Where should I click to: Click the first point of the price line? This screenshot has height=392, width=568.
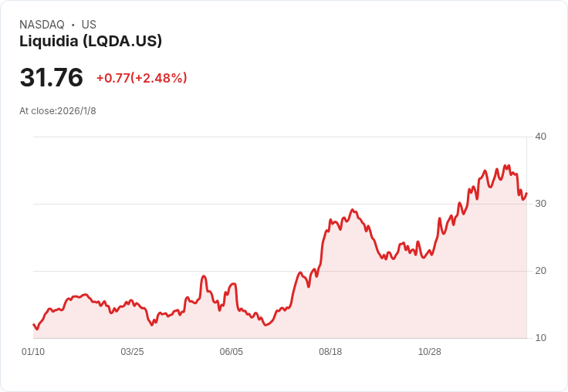pyautogui.click(x=33, y=324)
